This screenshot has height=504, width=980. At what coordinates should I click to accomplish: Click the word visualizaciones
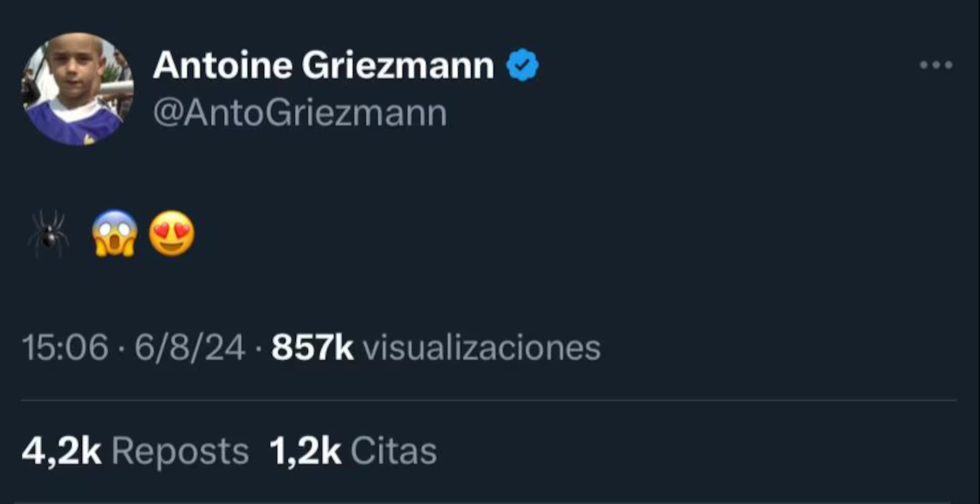point(482,348)
